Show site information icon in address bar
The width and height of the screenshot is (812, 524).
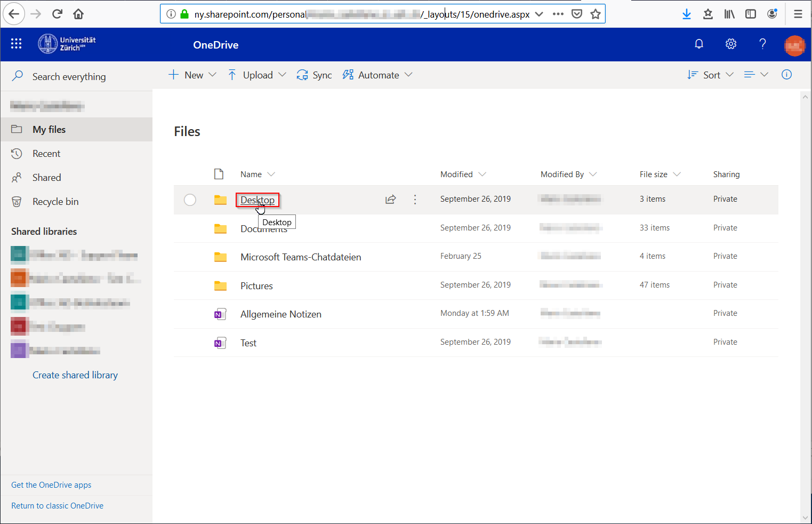(171, 14)
